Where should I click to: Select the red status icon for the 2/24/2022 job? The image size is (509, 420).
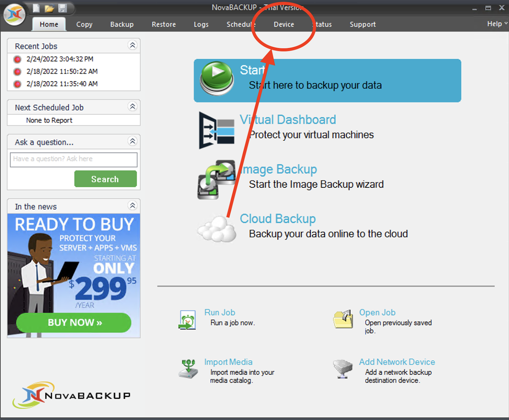(x=17, y=59)
